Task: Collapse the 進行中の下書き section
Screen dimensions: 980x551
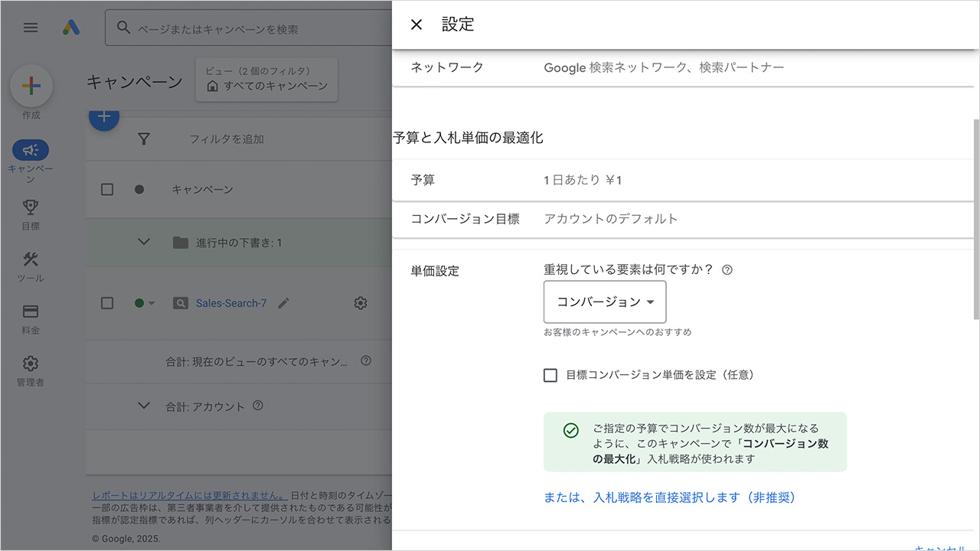Action: click(x=144, y=241)
